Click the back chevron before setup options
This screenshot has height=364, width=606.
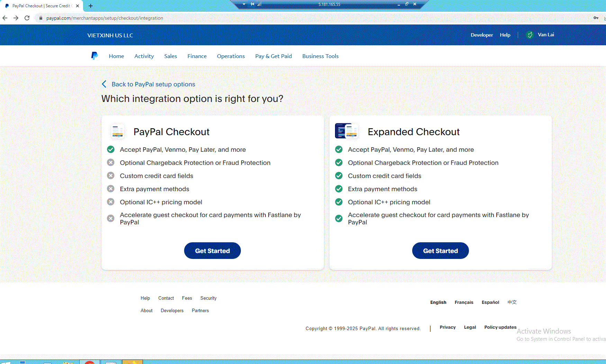(104, 84)
